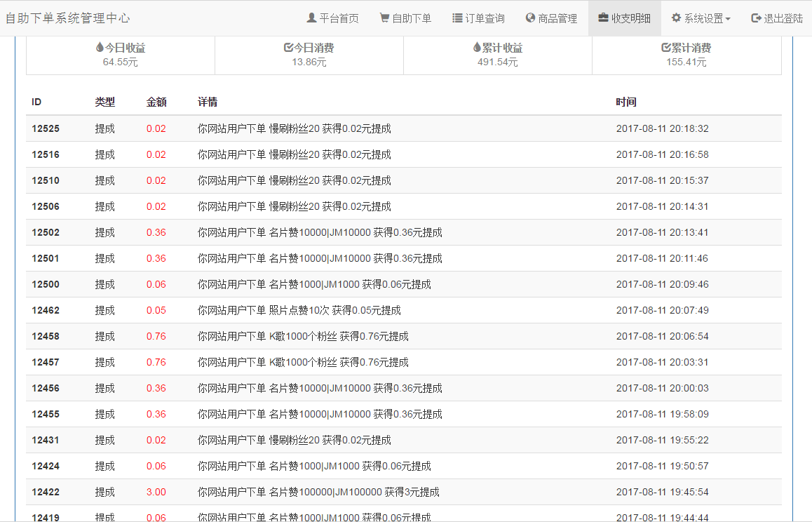Click the check icon next to 累计消费
This screenshot has height=522, width=812.
(666, 48)
